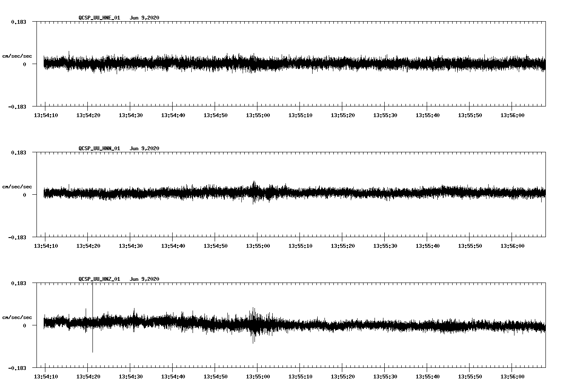Click the cm/sec/sec unit label of HNN plot

[x=17, y=187]
